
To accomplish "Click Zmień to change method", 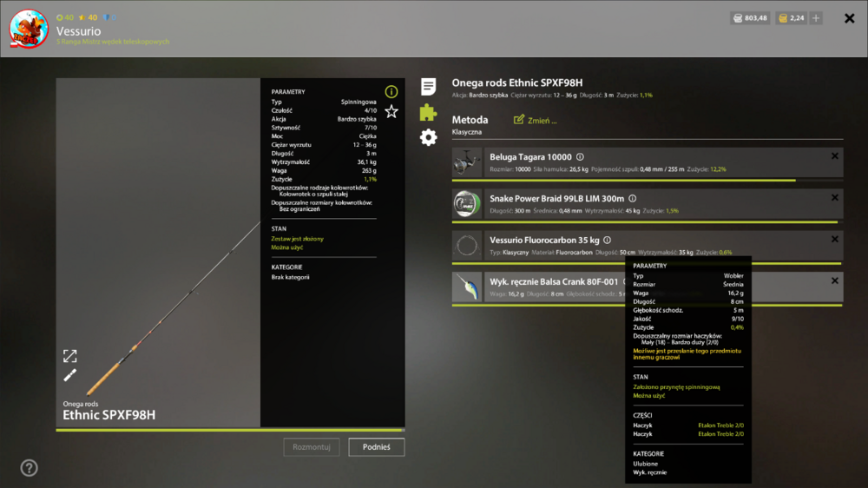I will (x=536, y=120).
